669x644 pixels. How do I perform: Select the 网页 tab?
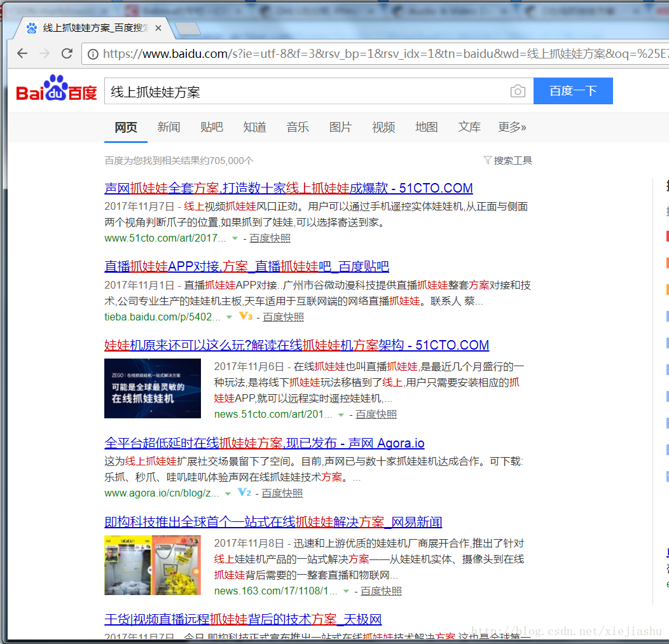(x=126, y=127)
